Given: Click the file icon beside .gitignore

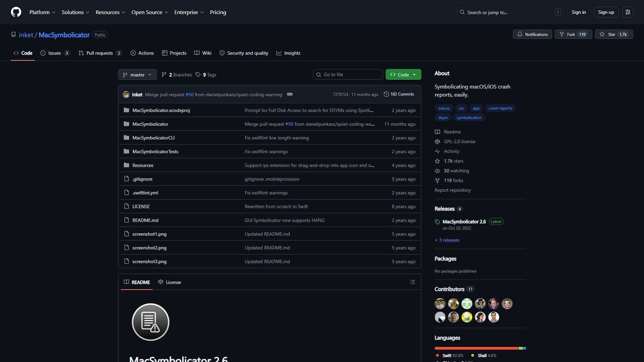Looking at the screenshot, I should click(x=126, y=179).
